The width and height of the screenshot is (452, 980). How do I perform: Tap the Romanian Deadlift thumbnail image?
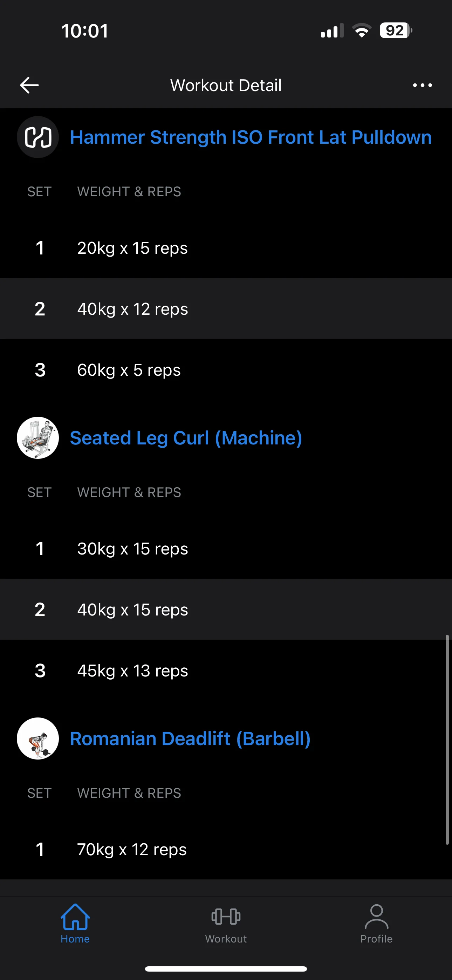point(38,739)
